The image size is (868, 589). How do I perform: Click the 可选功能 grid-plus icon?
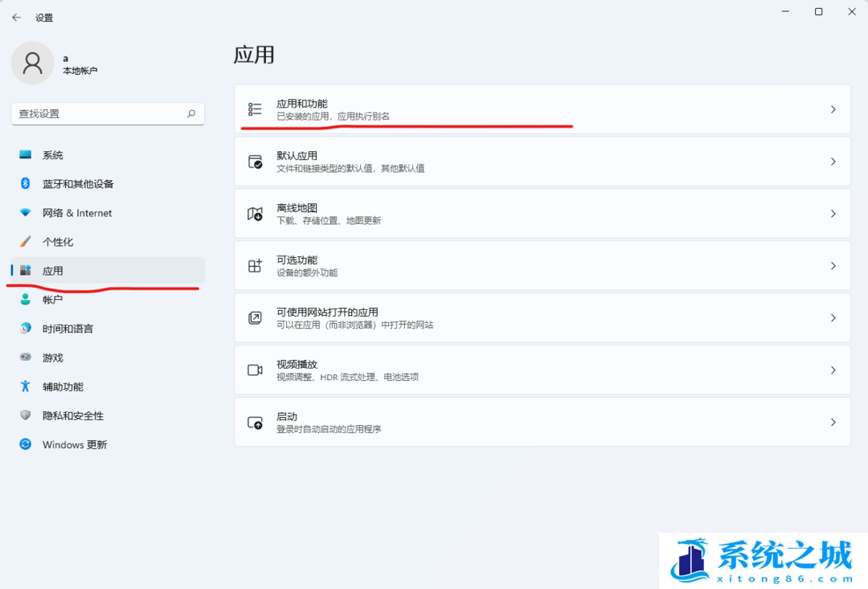click(255, 266)
